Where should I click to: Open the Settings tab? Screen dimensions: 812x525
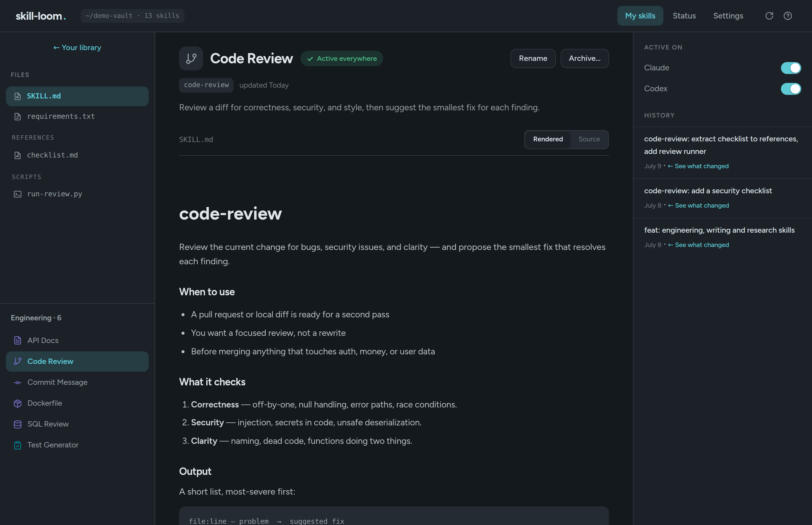[x=728, y=16]
